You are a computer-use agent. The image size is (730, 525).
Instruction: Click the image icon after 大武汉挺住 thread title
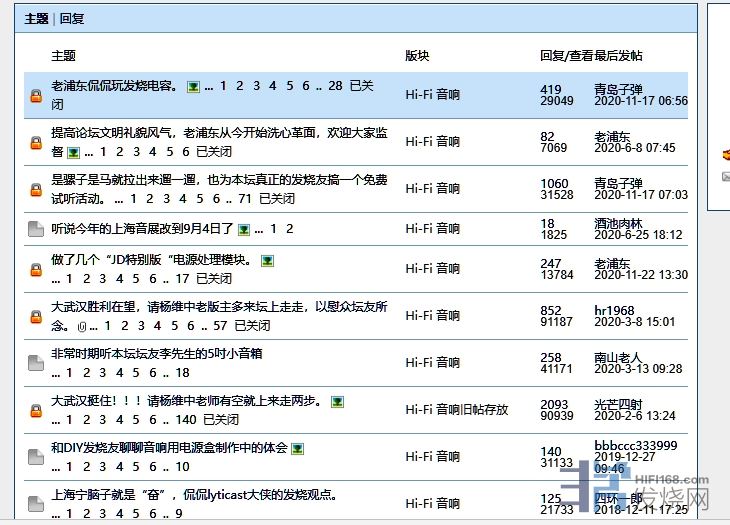(338, 402)
